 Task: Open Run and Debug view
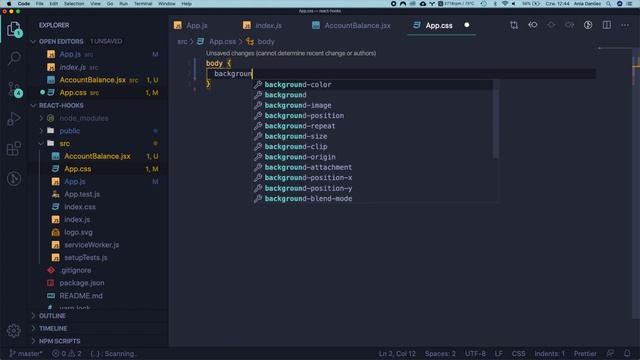coord(14,119)
